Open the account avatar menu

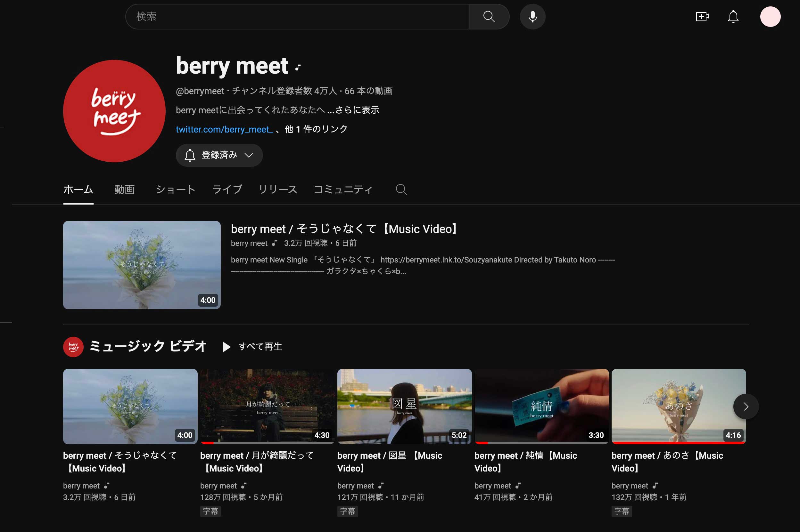770,17
